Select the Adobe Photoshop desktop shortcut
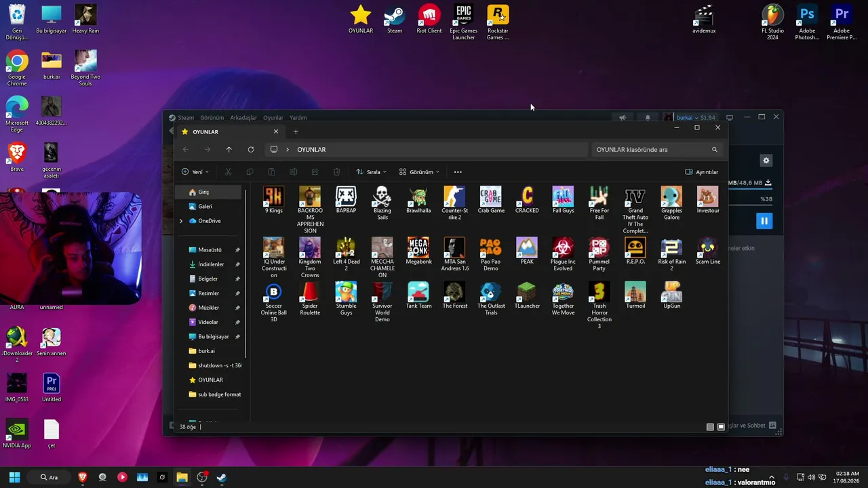Screen dimensions: 868x488 tap(807, 22)
